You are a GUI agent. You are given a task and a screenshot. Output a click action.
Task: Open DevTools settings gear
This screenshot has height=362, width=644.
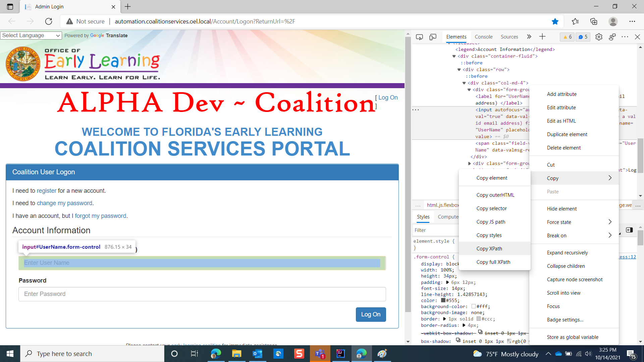click(599, 37)
